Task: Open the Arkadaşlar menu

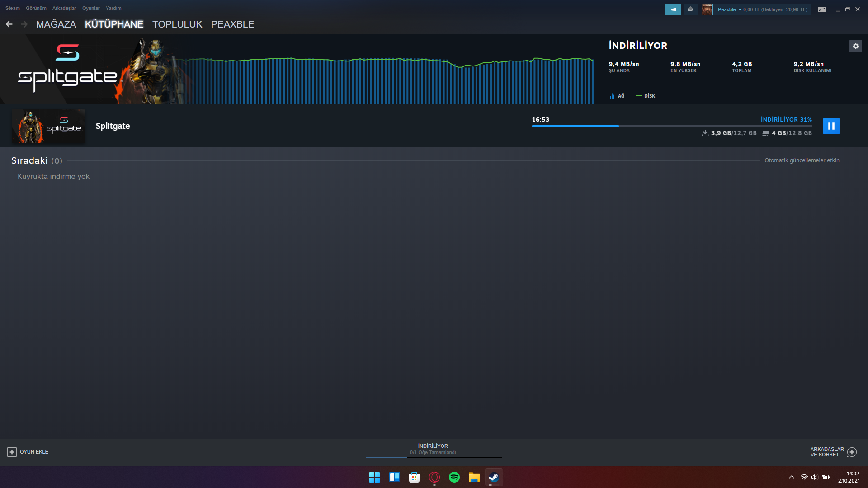Action: (x=64, y=8)
